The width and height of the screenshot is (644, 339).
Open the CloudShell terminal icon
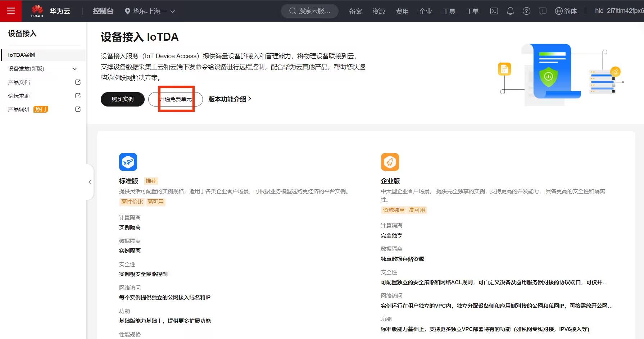pos(494,11)
